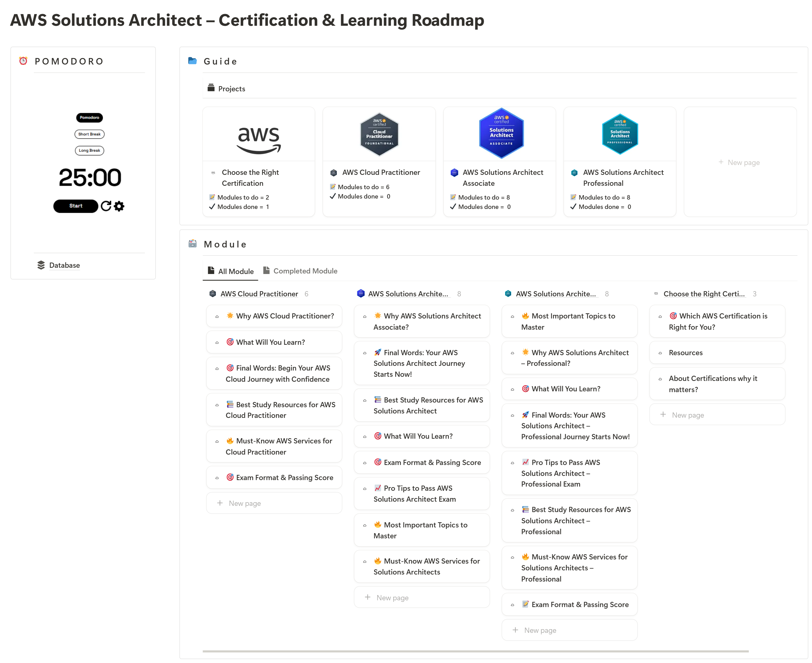Click the Module section header icon
812x663 pixels.
pos(192,244)
